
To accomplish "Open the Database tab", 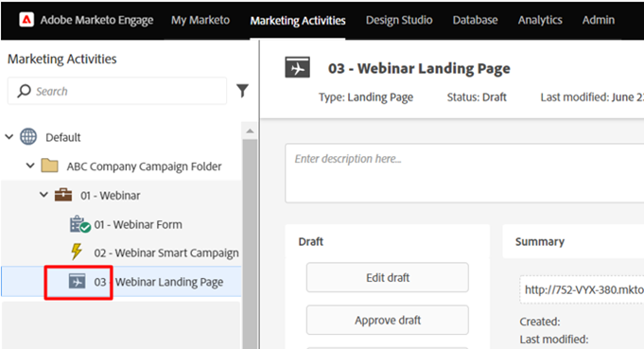I will (475, 20).
